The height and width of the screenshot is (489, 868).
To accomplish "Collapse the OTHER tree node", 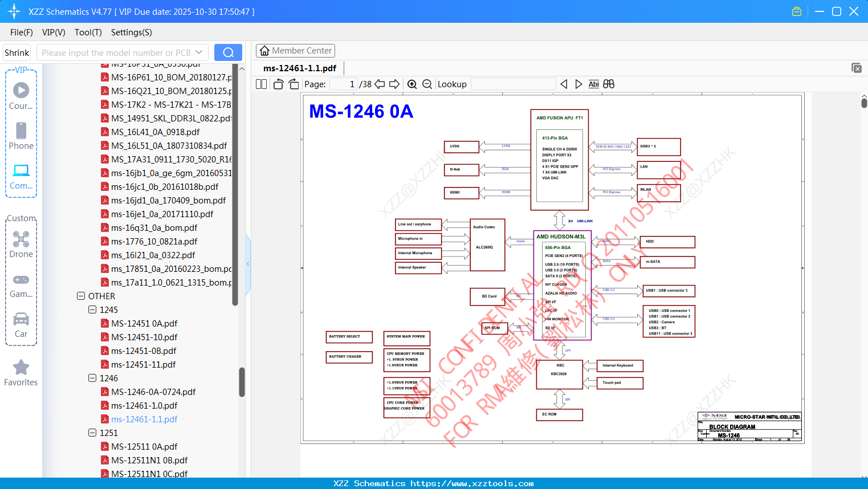I will point(81,296).
